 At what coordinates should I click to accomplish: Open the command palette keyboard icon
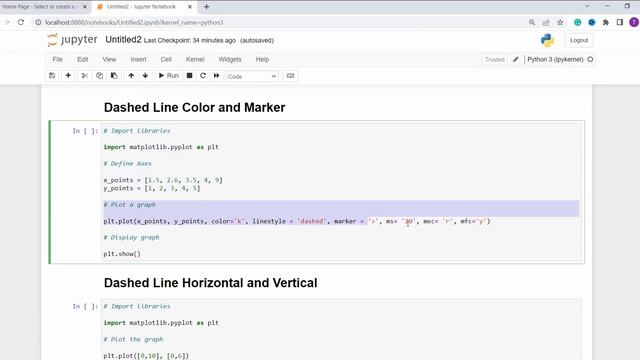tap(290, 76)
